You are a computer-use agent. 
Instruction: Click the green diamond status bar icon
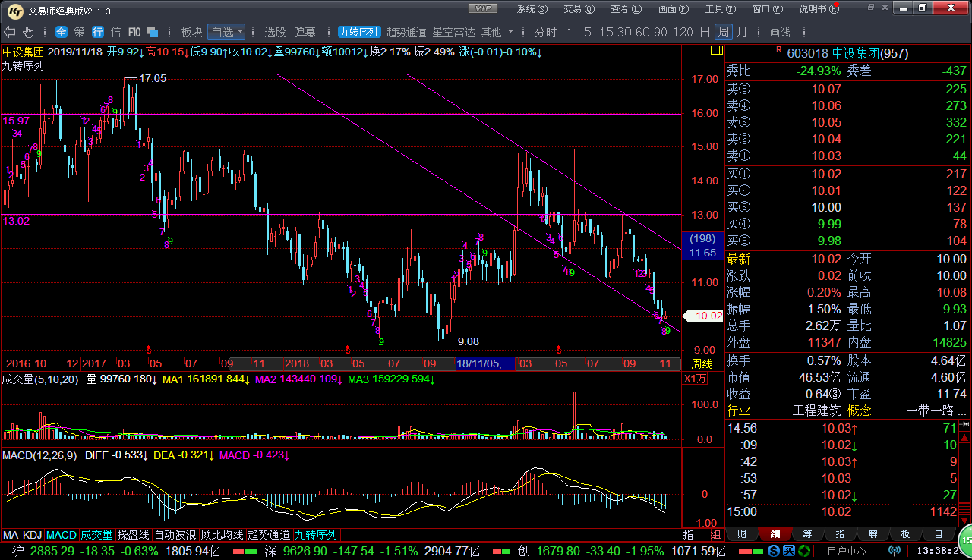pyautogui.click(x=803, y=551)
